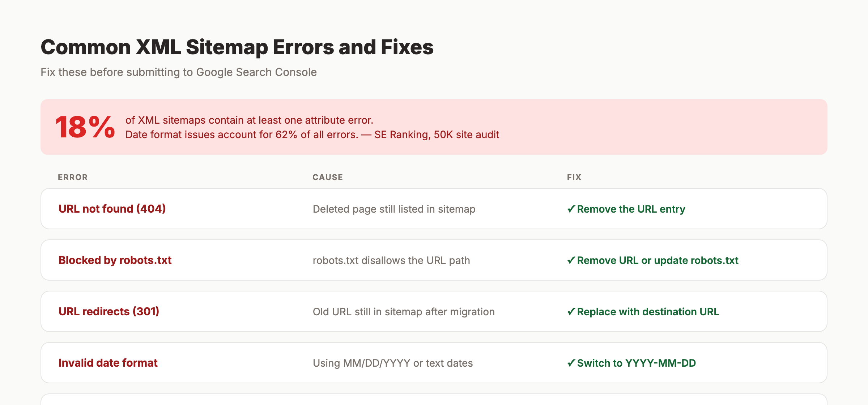Click the page title Common XML Sitemap Errors
This screenshot has height=405, width=868.
click(x=237, y=46)
